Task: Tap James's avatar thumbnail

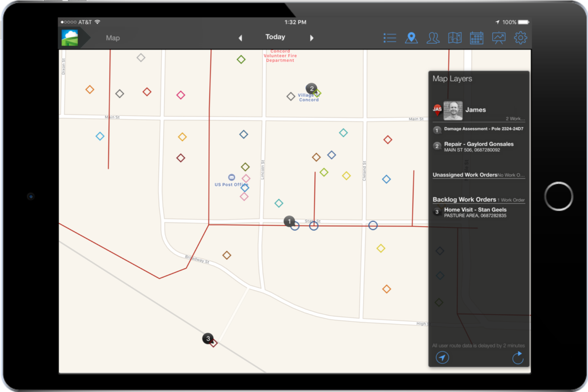Action: pos(453,110)
